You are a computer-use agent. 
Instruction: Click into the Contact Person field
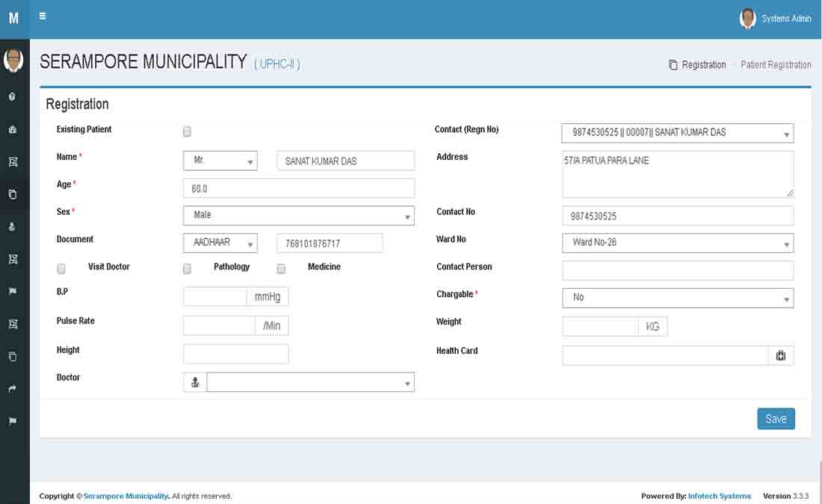click(x=677, y=270)
